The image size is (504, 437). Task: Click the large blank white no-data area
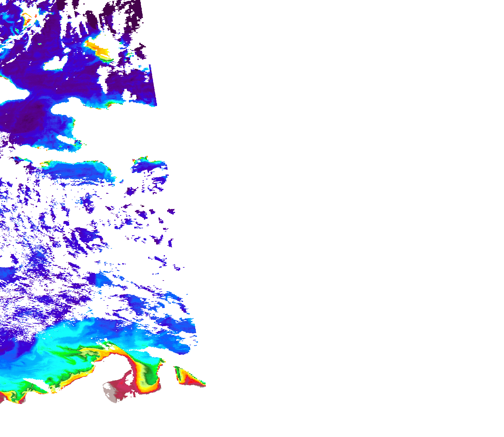[x=336, y=183]
